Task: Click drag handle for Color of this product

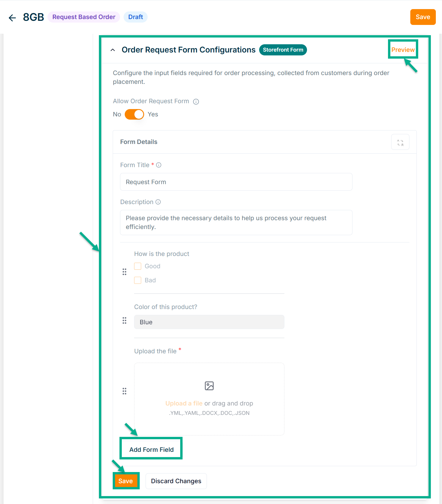Action: pyautogui.click(x=124, y=320)
